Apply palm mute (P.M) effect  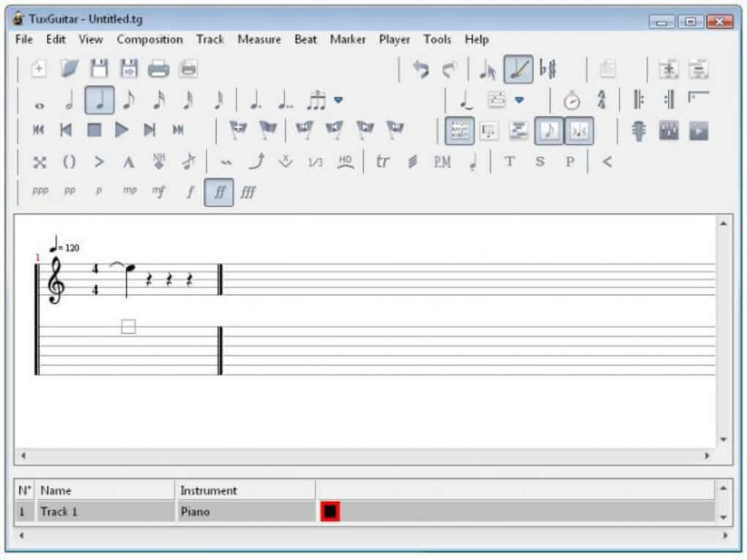[442, 162]
